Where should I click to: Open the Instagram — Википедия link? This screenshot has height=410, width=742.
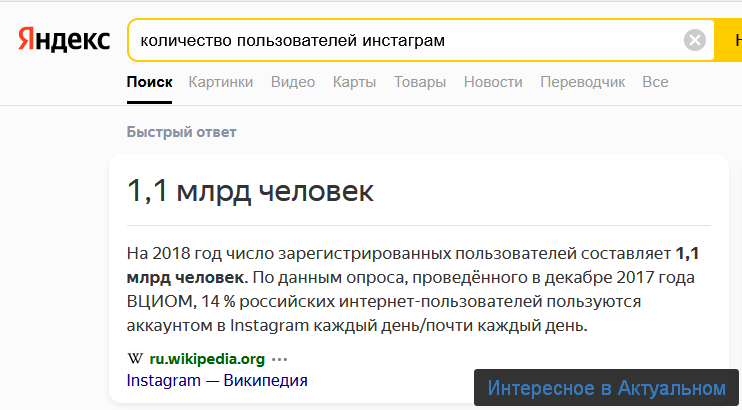(x=217, y=380)
